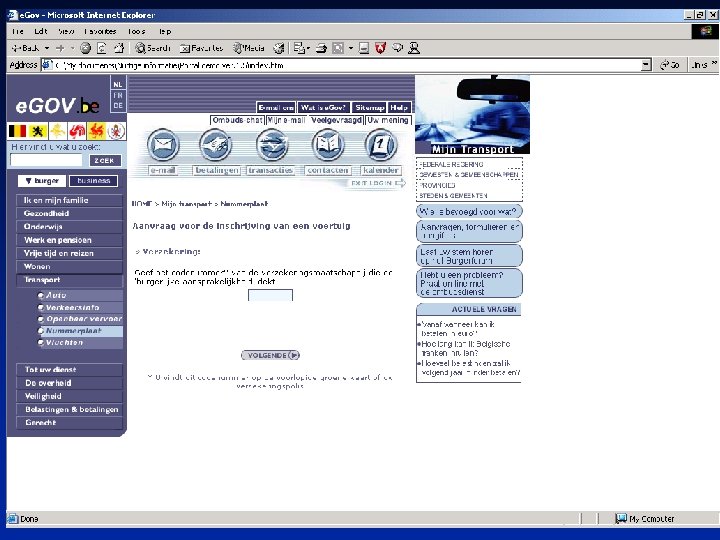Open the Address bar dropdown arrow
Screen dimensions: 720x540
646,65
